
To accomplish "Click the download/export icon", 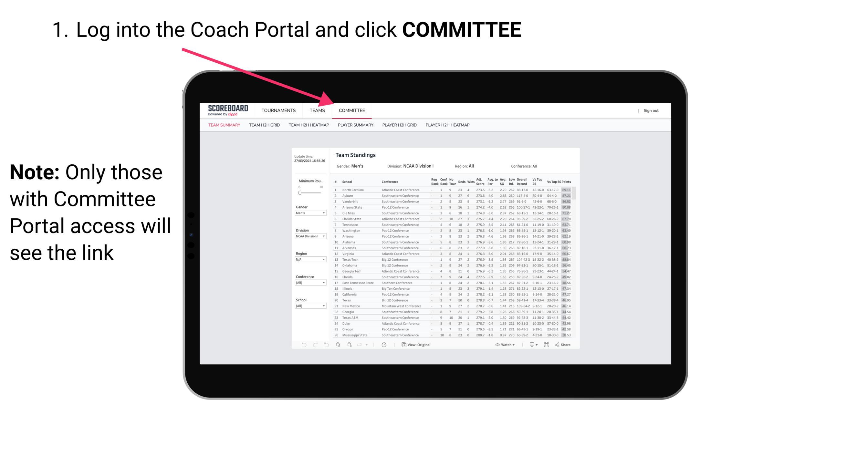I will click(x=531, y=345).
